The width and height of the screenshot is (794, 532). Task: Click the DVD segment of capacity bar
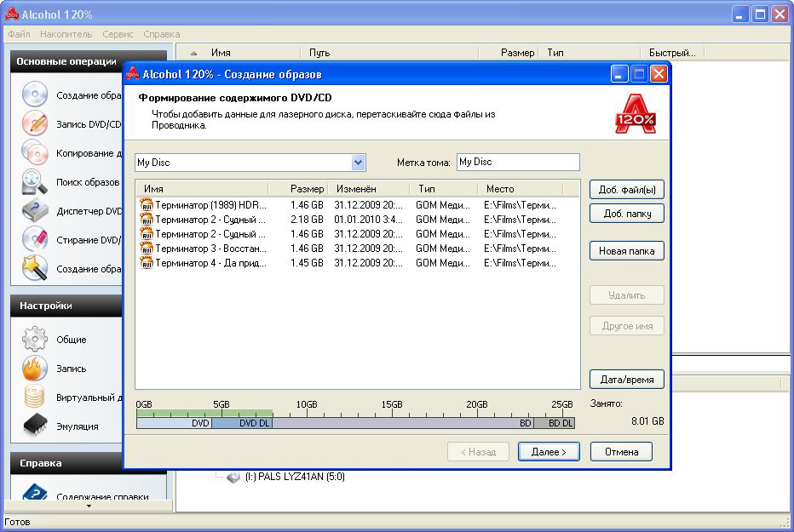(174, 423)
